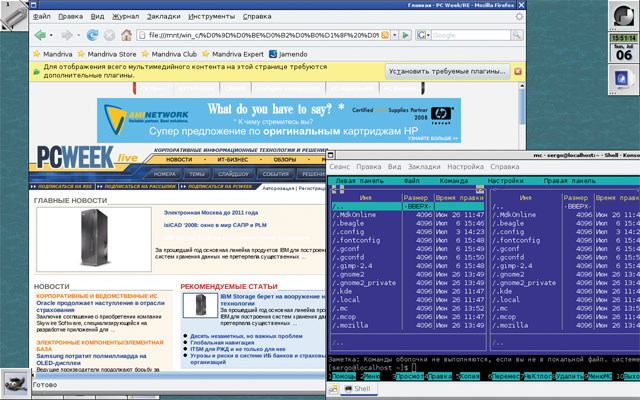Click the Firefox activity throbber icon

pos(519,16)
